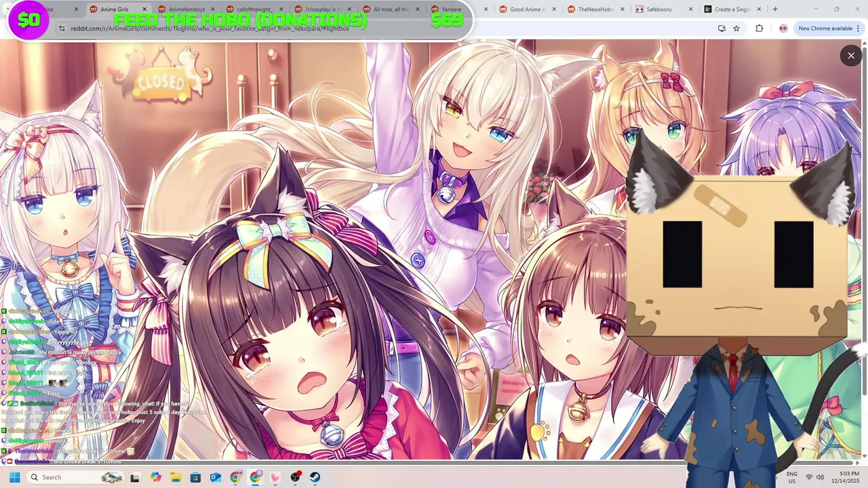Open a new tab with the plus button

click(775, 9)
